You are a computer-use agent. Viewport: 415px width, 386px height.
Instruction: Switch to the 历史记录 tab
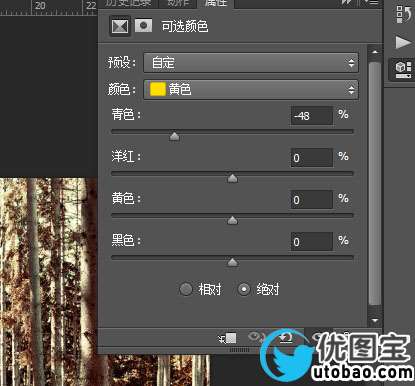[x=128, y=3]
